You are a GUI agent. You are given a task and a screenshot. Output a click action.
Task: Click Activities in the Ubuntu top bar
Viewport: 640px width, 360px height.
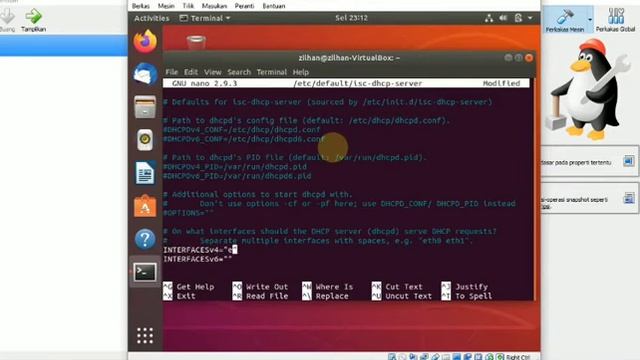coord(151,18)
